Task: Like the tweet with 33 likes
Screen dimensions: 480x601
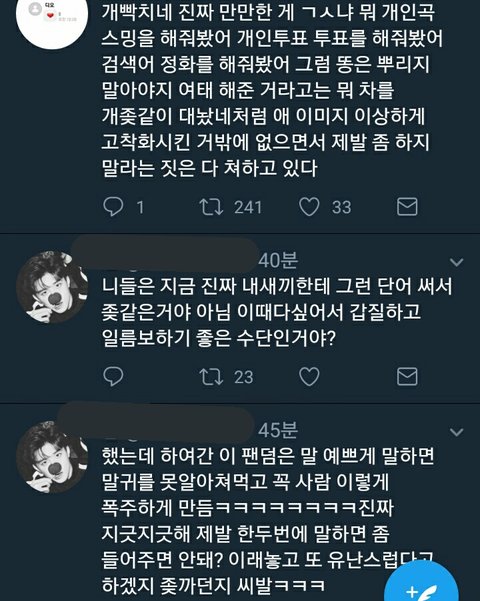Action: pyautogui.click(x=309, y=207)
